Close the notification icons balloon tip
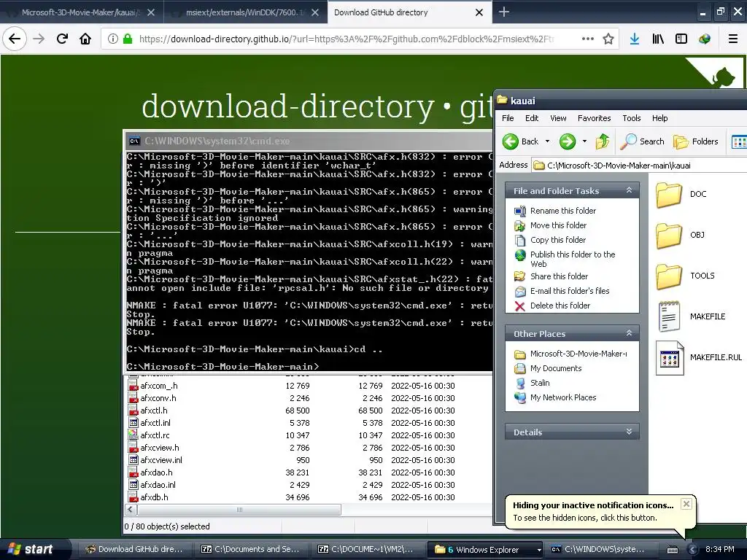747x560 pixels. click(x=686, y=504)
